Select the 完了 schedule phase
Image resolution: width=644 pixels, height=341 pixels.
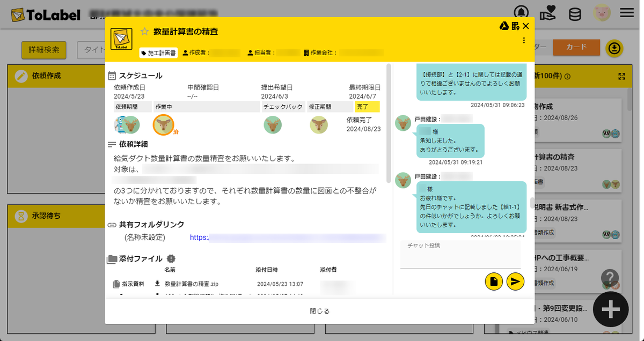click(367, 107)
